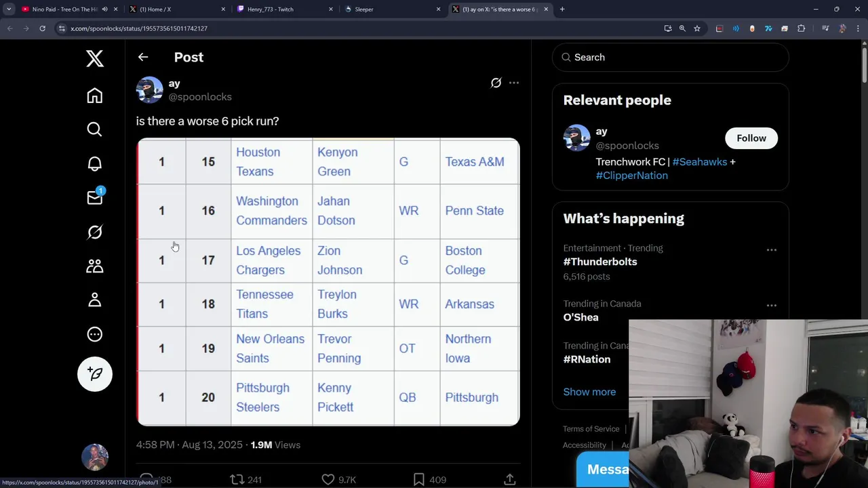Compose a new post button

tap(95, 374)
